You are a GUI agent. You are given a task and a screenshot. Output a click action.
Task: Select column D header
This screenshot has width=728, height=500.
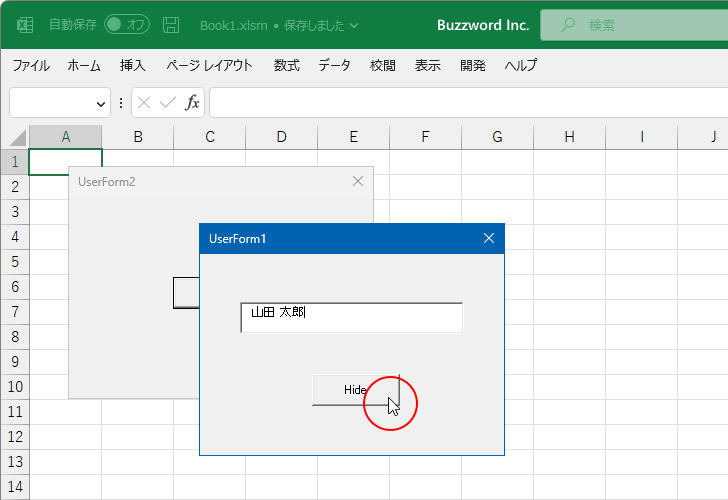pyautogui.click(x=282, y=137)
